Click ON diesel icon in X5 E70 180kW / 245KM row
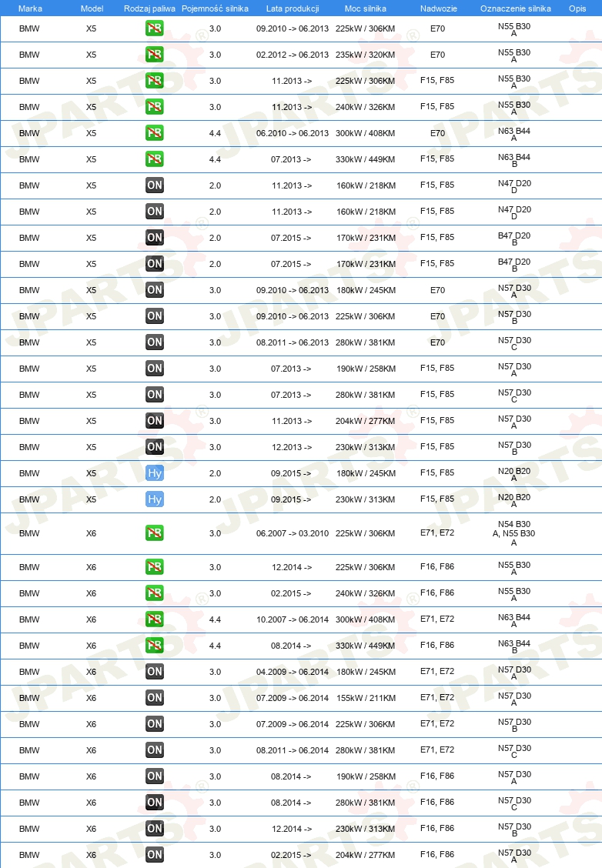Screen dimensions: 602x868 [155, 289]
